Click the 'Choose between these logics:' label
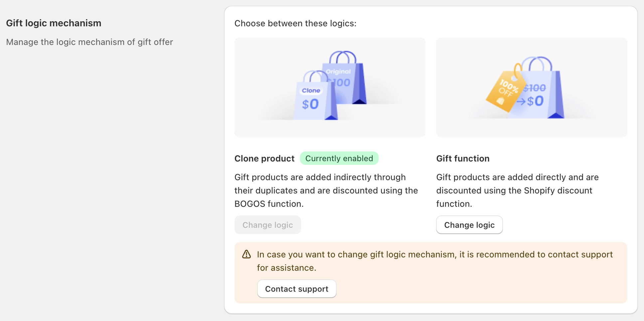Screen dimensions: 644x321 tap(295, 23)
